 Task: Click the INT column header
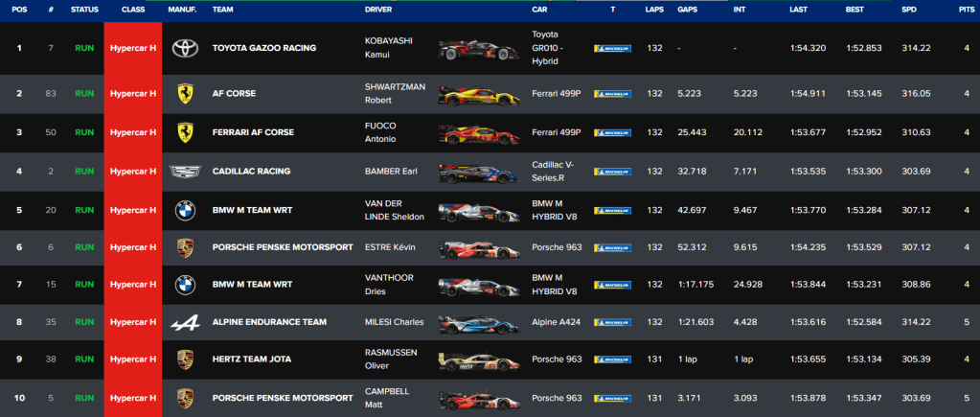(x=740, y=10)
